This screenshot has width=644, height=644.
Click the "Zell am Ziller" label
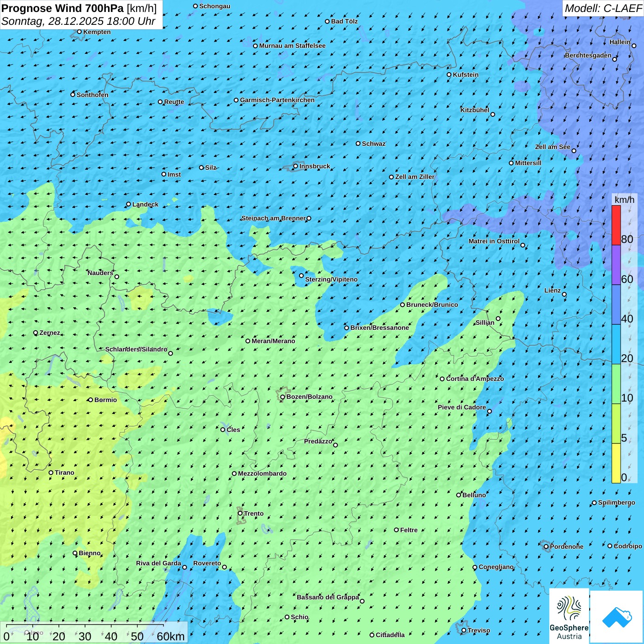click(415, 177)
